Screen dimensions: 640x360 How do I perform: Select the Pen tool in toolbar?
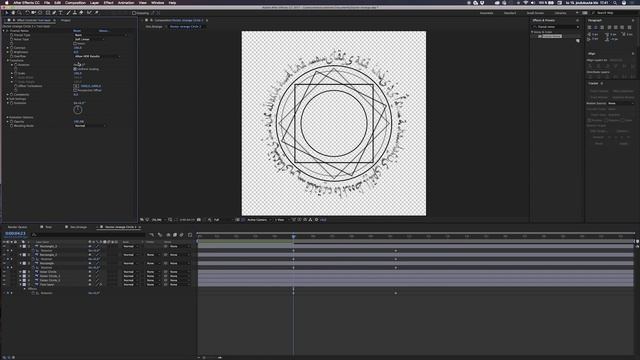pyautogui.click(x=54, y=13)
